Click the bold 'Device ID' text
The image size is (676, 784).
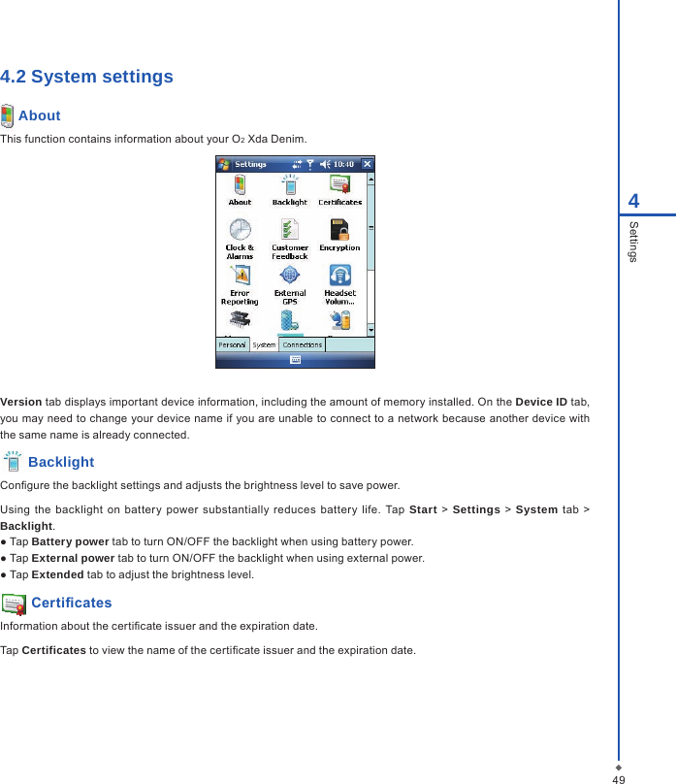pyautogui.click(x=541, y=402)
